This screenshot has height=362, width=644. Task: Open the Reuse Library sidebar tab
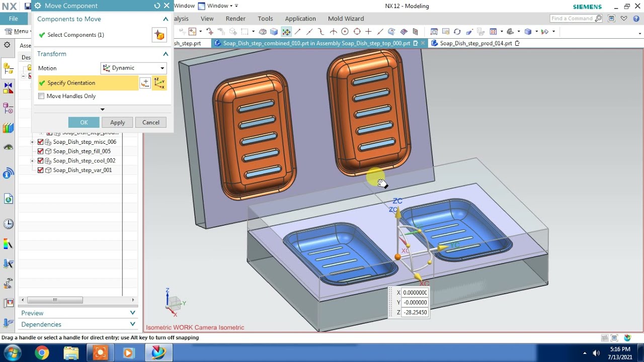click(8, 128)
